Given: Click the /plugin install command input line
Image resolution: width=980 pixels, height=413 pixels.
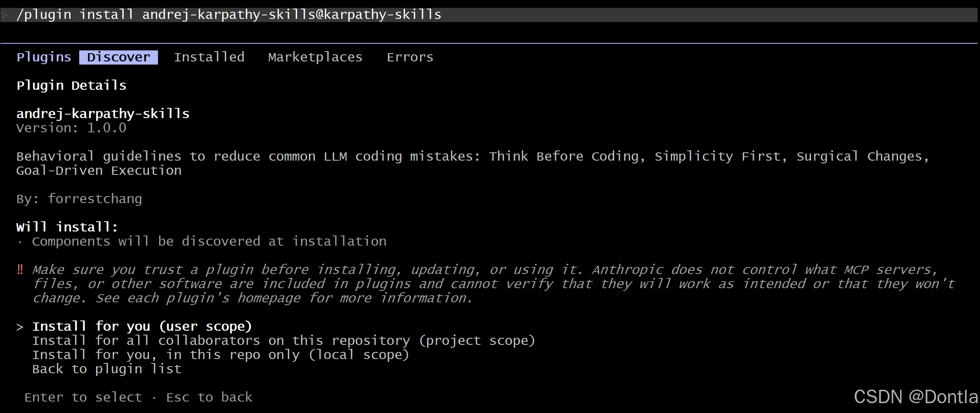Looking at the screenshot, I should [490, 15].
